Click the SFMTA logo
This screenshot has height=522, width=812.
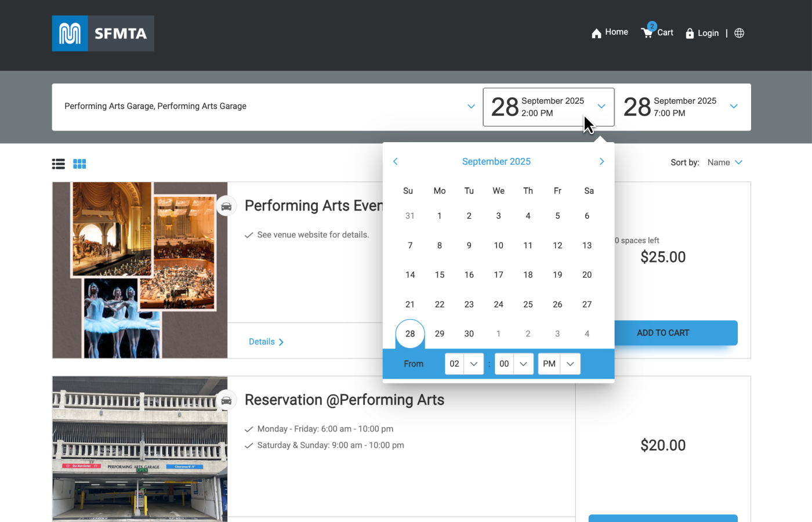click(103, 33)
